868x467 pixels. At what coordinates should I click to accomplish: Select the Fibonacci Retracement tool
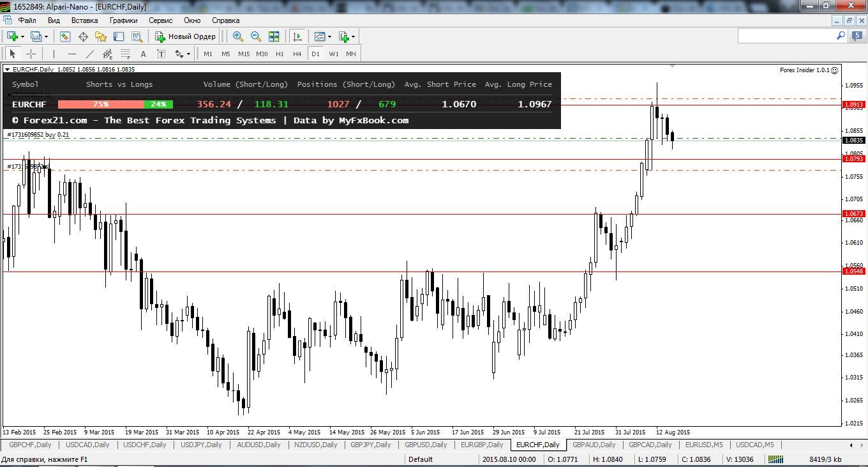pos(125,54)
